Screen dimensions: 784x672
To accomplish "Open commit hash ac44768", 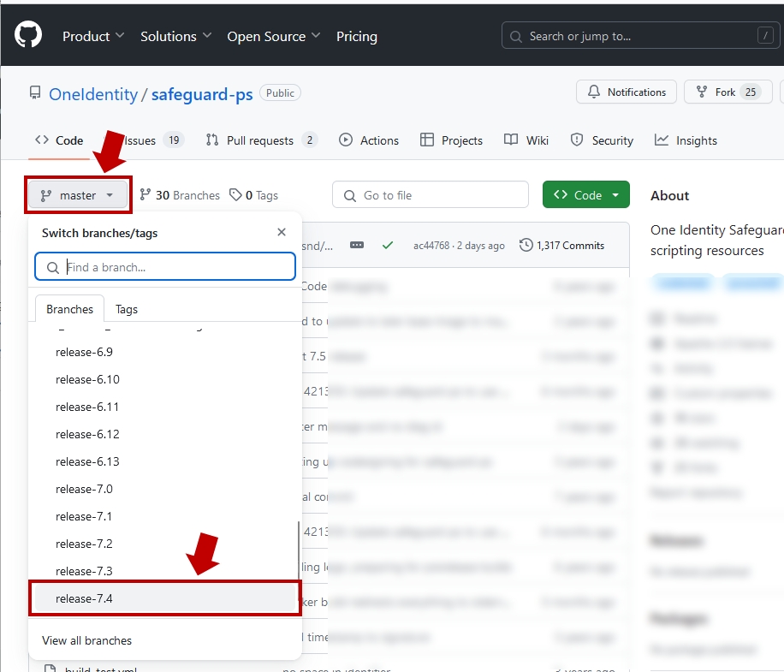I will click(x=431, y=246).
